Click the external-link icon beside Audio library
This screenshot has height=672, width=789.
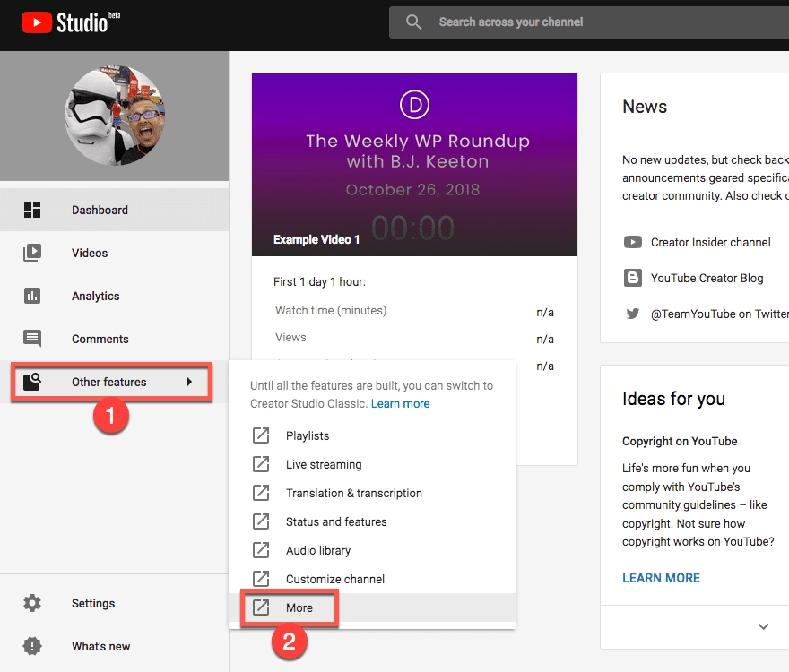pos(261,551)
